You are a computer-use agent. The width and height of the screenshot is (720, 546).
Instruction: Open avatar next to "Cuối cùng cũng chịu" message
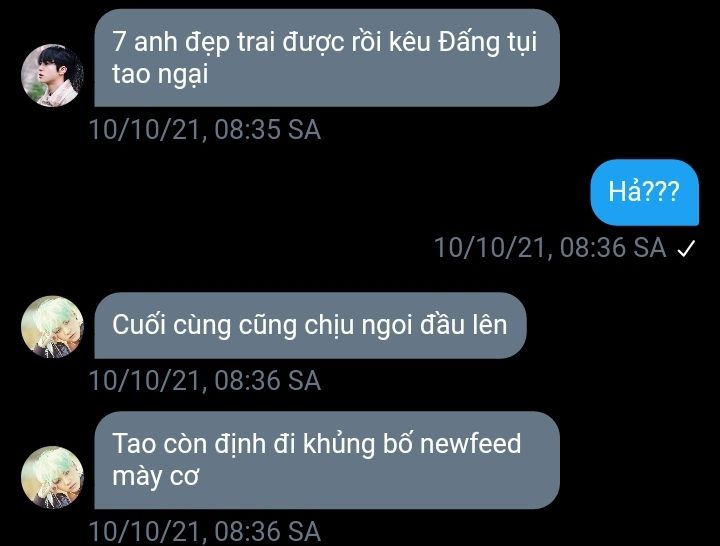tap(52, 326)
